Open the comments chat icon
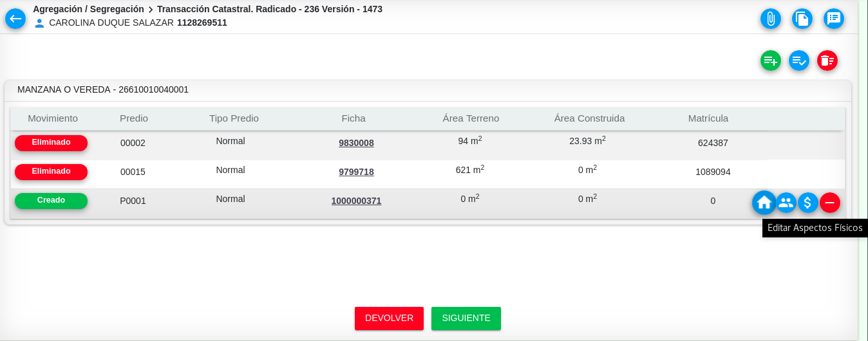This screenshot has width=868, height=341. pyautogui.click(x=833, y=19)
